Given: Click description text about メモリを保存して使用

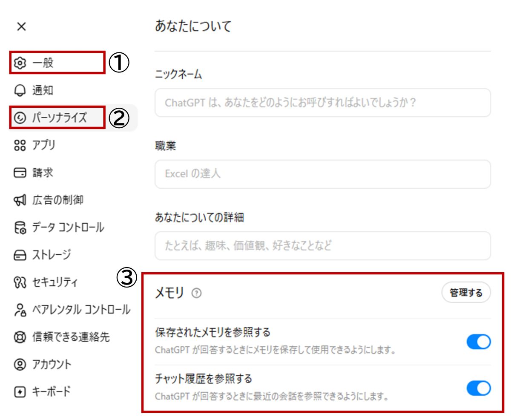Looking at the screenshot, I should click(x=276, y=351).
